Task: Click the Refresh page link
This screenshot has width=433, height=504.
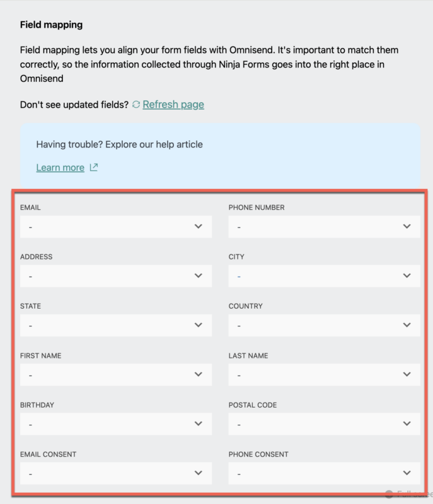Action: [x=173, y=105]
